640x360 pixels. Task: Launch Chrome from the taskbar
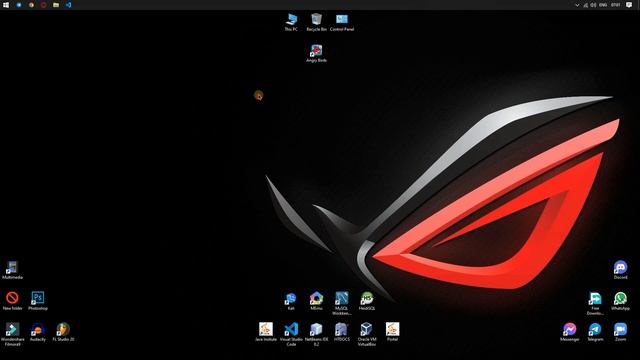click(x=31, y=5)
